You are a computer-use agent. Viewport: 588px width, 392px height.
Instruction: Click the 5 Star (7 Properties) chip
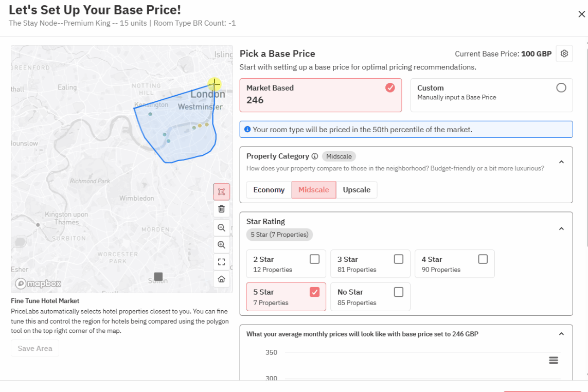pyautogui.click(x=279, y=235)
